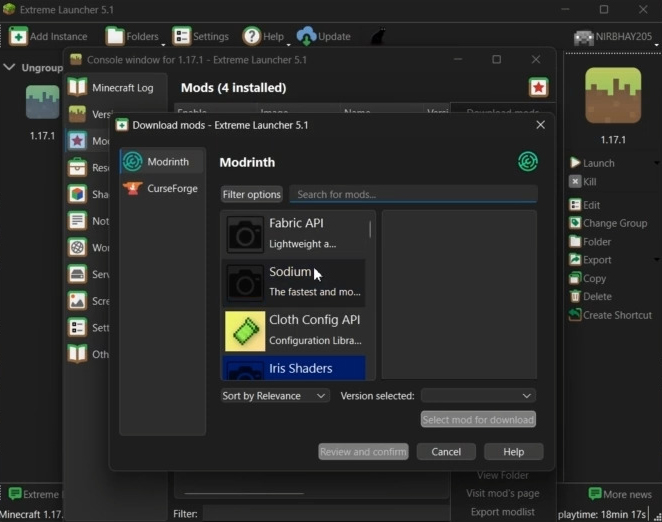
Task: Open the Minecraft Log page
Action: (116, 87)
